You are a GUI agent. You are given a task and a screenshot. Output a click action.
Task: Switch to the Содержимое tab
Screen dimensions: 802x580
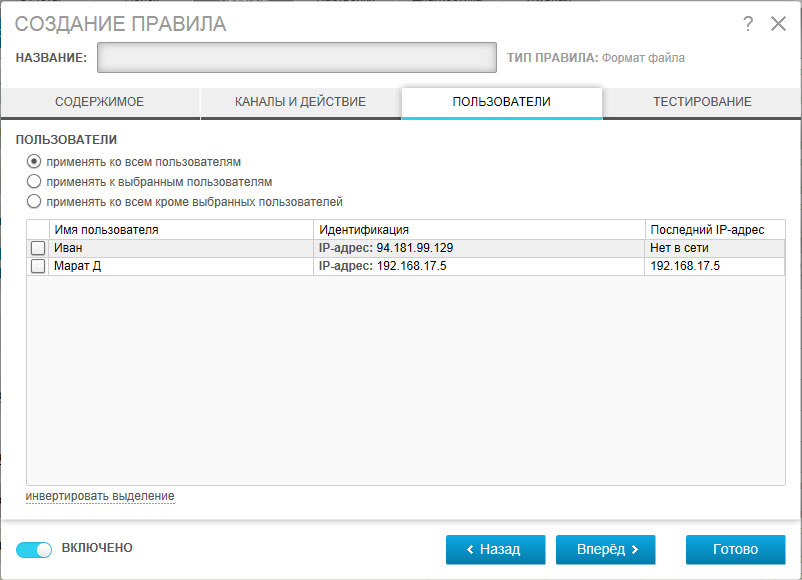tap(100, 102)
